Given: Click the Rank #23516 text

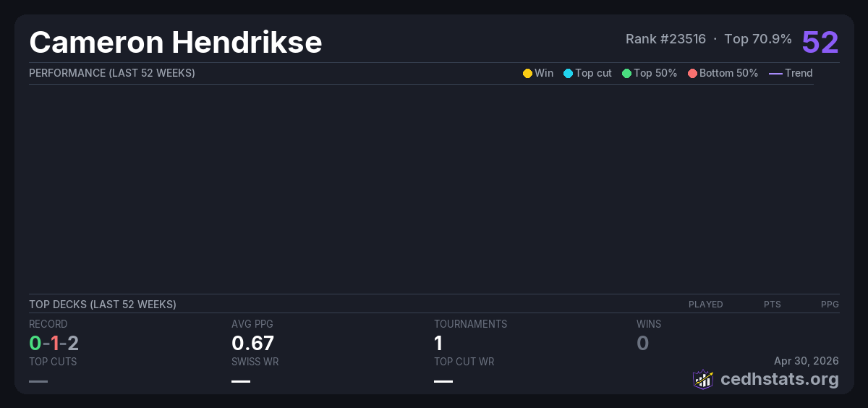Looking at the screenshot, I should (665, 39).
